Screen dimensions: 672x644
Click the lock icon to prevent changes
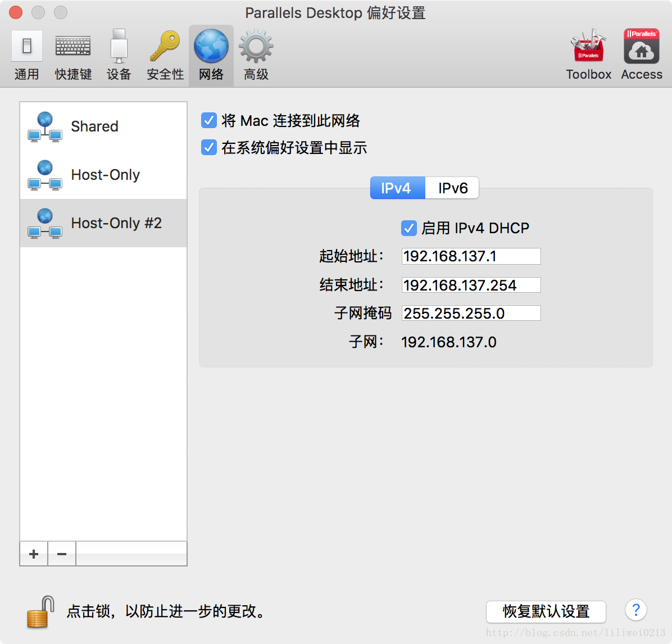click(40, 612)
